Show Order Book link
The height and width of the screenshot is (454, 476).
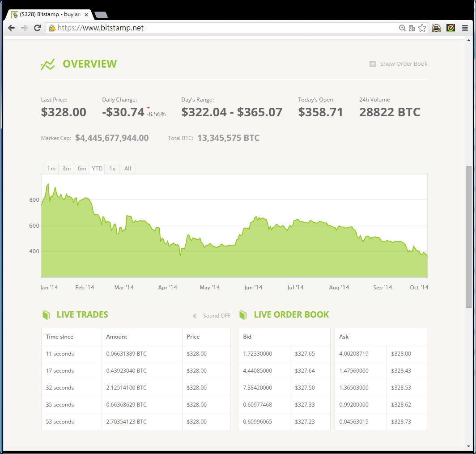tap(404, 64)
